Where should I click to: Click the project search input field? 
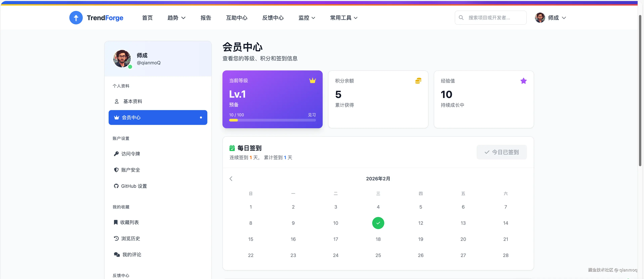pos(490,17)
